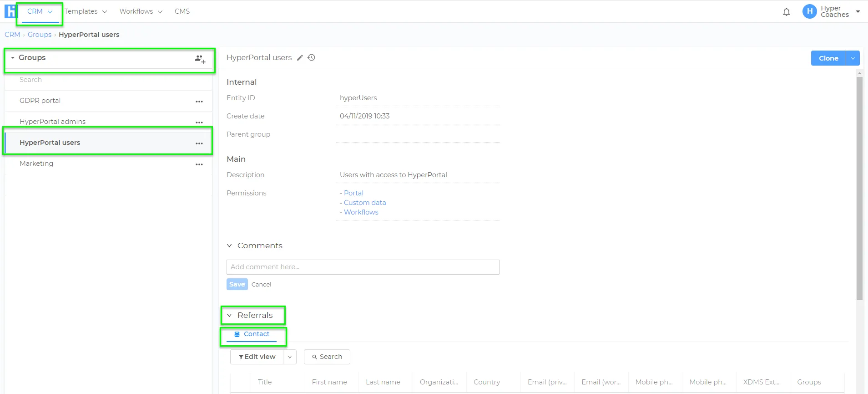This screenshot has width=868, height=394.
Task: Add a new group via person-plus icon
Action: coord(200,59)
